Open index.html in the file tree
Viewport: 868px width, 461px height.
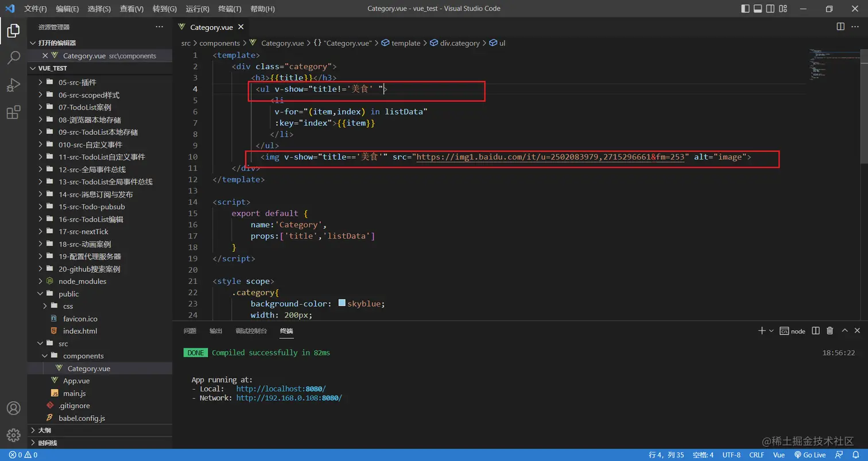coord(80,331)
